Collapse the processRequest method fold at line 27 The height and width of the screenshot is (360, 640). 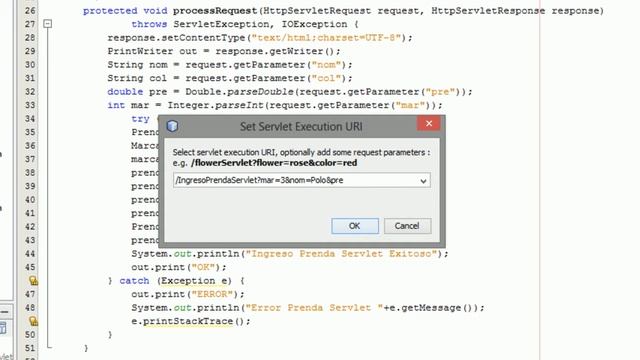tap(48, 24)
